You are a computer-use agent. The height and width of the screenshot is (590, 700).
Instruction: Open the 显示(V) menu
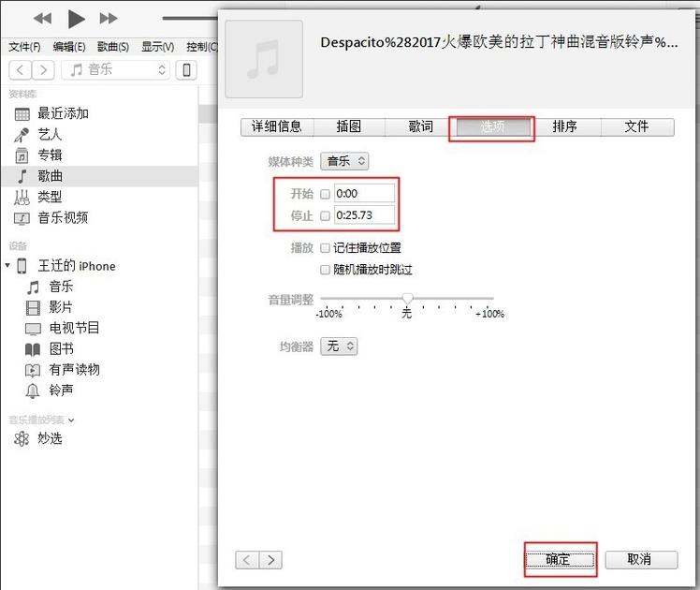pyautogui.click(x=157, y=47)
